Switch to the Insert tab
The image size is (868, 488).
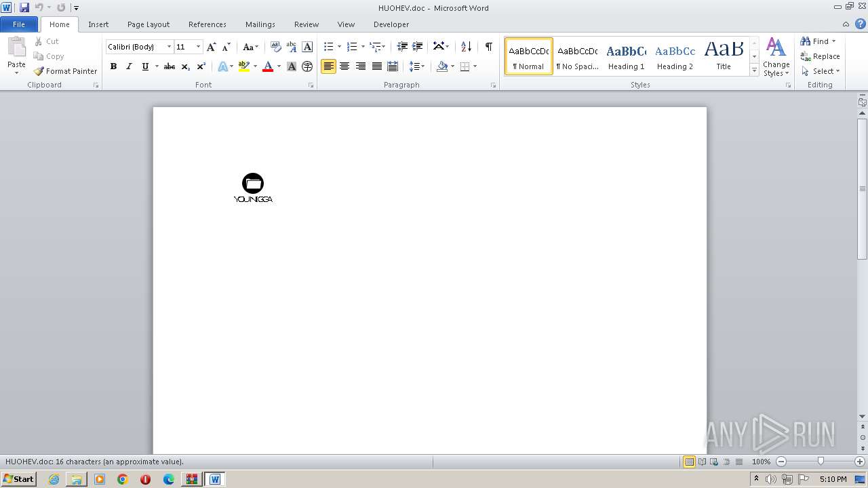(x=98, y=24)
